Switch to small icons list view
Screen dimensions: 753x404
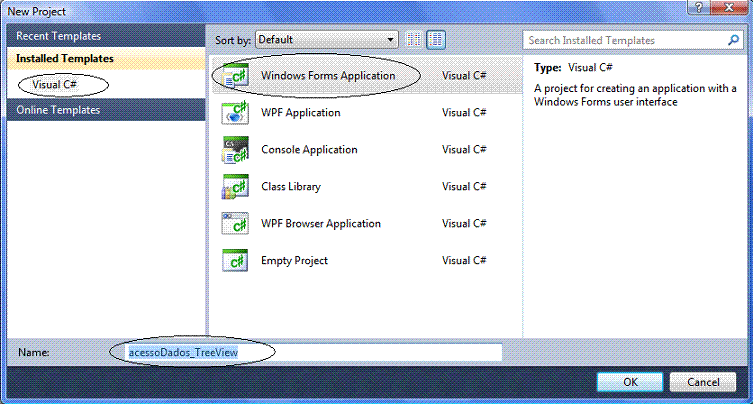[x=415, y=40]
